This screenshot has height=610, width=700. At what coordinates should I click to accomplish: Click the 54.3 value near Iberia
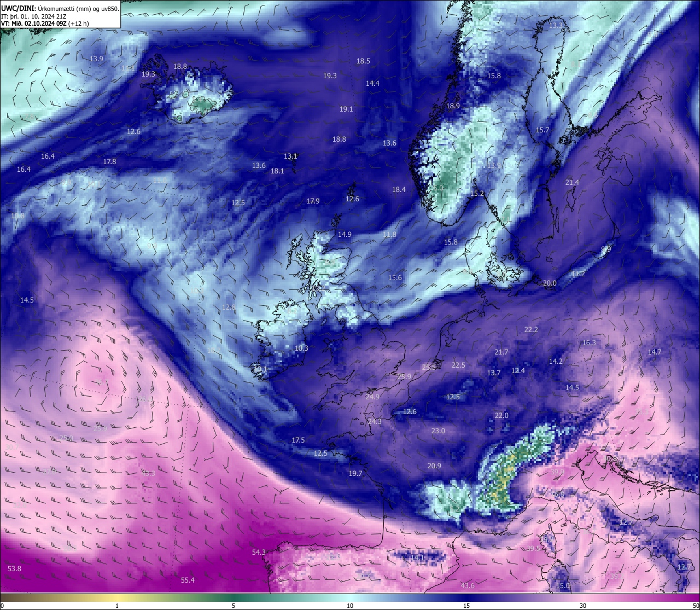click(x=259, y=552)
